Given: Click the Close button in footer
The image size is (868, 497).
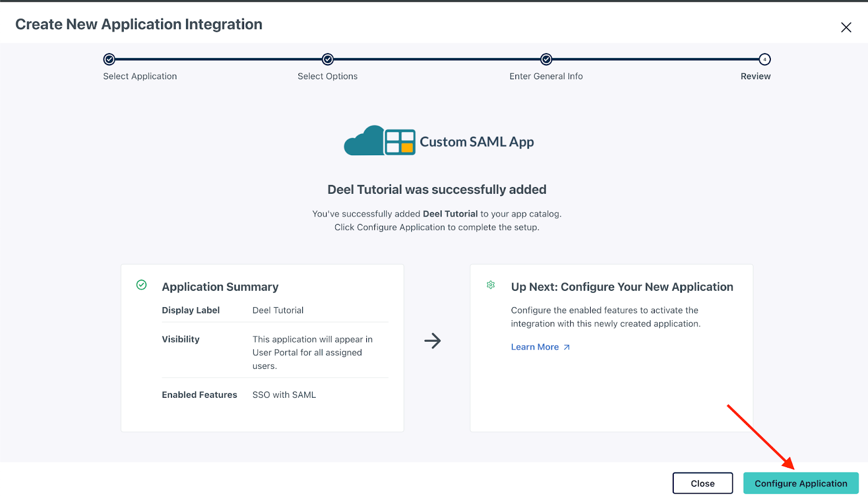Looking at the screenshot, I should 703,483.
